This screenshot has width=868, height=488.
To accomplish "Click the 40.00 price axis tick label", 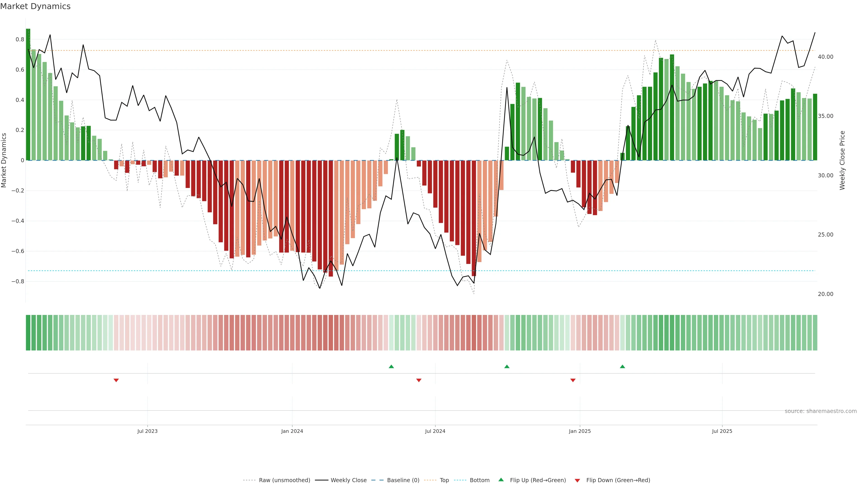I will 825,57.
